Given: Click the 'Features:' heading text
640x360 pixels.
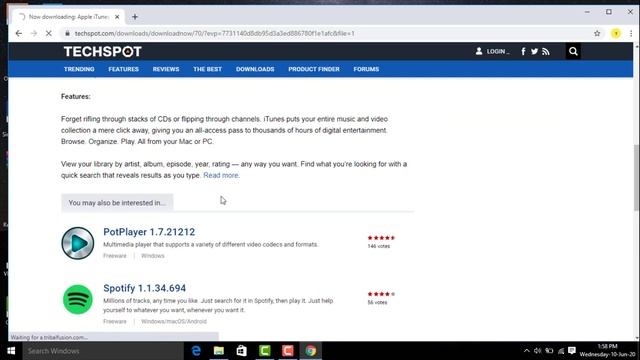Looking at the screenshot, I should pos(76,97).
